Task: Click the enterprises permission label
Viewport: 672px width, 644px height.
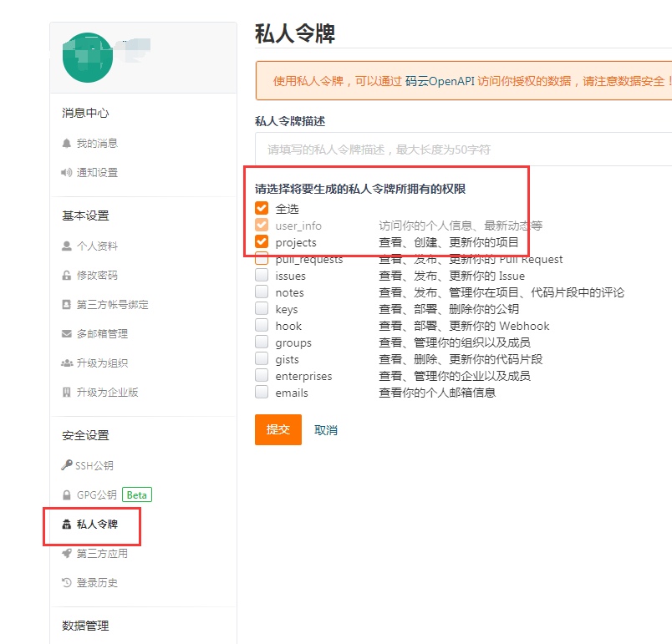Action: [303, 376]
